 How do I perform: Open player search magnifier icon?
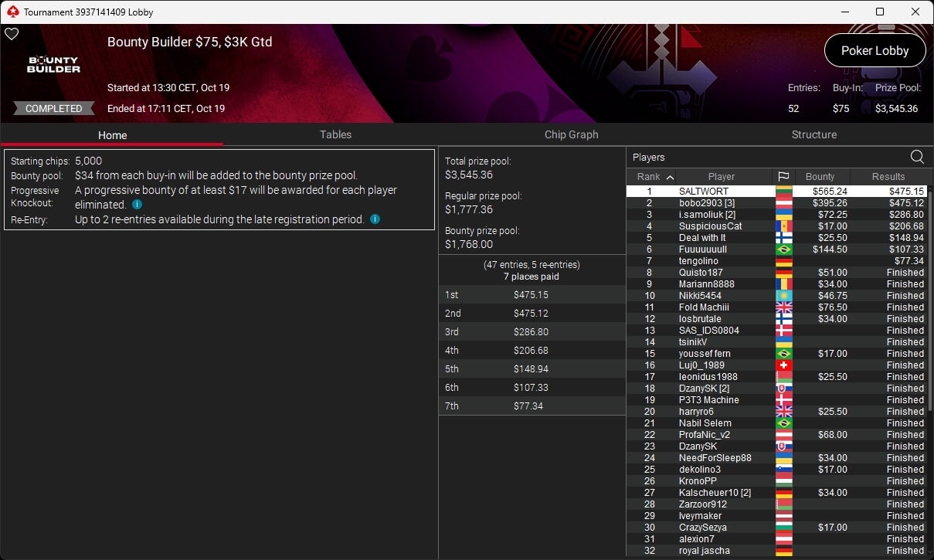coord(917,157)
